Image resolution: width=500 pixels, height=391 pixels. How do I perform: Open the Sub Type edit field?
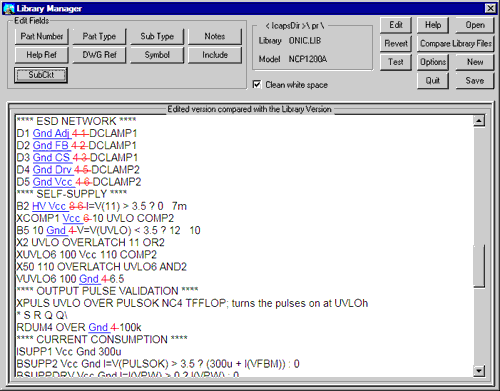coord(157,36)
